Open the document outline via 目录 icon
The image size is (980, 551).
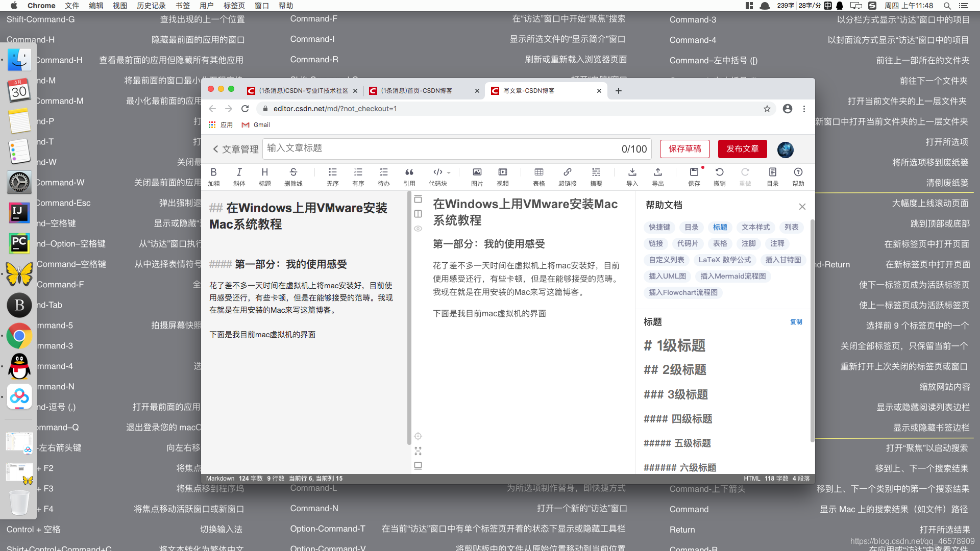click(x=773, y=177)
